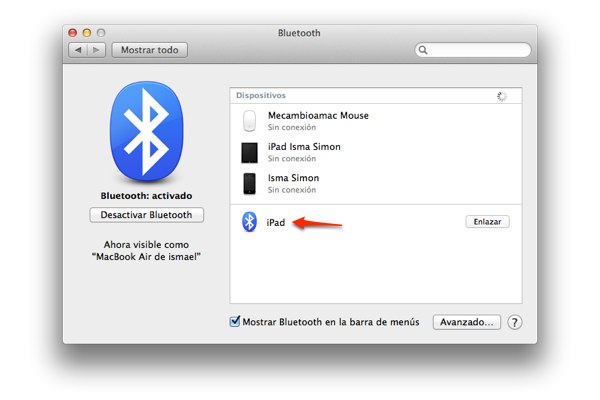Click the Bluetooth: activado status text
The width and height of the screenshot is (600, 400).
pyautogui.click(x=147, y=196)
